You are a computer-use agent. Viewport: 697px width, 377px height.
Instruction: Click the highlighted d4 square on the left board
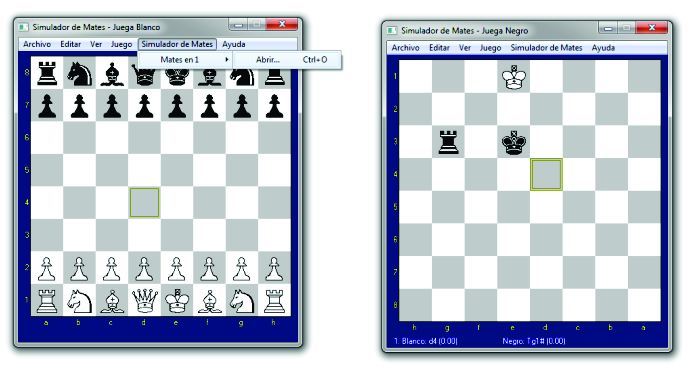tap(144, 203)
